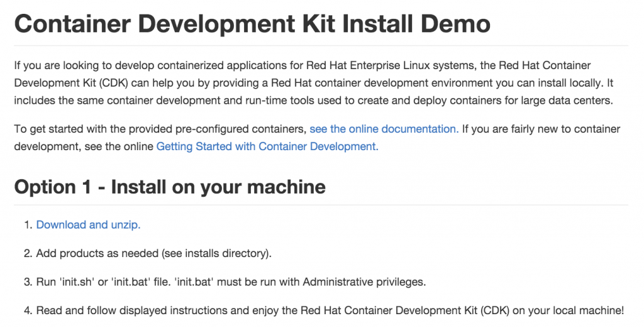644x328 pixels.
Task: Open 'Getting Started with Container Development' link
Action: tap(267, 146)
